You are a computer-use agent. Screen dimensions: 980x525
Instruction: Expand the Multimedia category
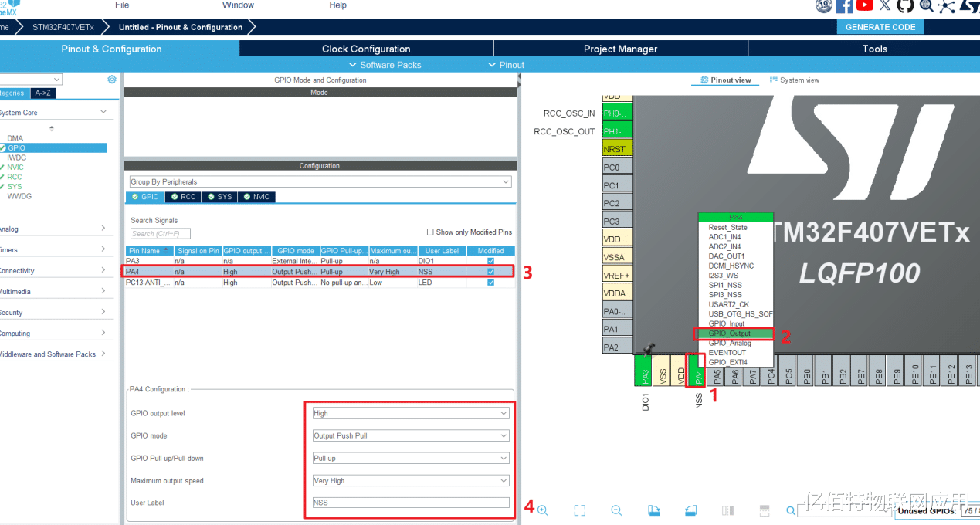[x=103, y=291]
